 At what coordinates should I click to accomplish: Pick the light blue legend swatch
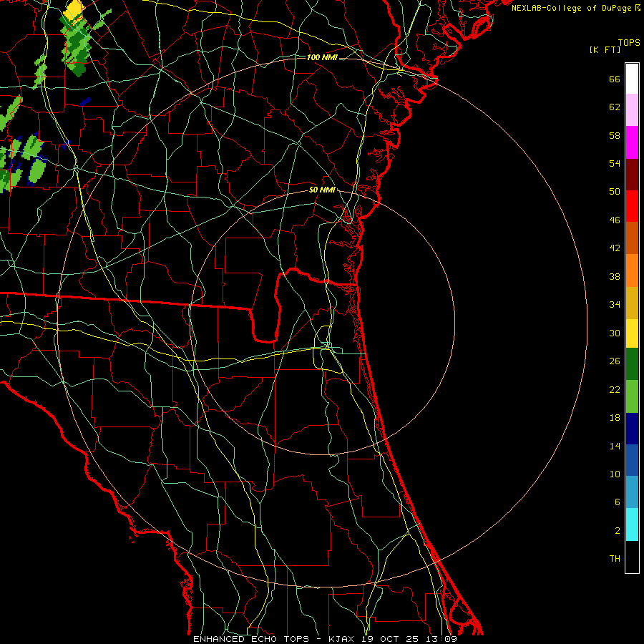pyautogui.click(x=632, y=492)
